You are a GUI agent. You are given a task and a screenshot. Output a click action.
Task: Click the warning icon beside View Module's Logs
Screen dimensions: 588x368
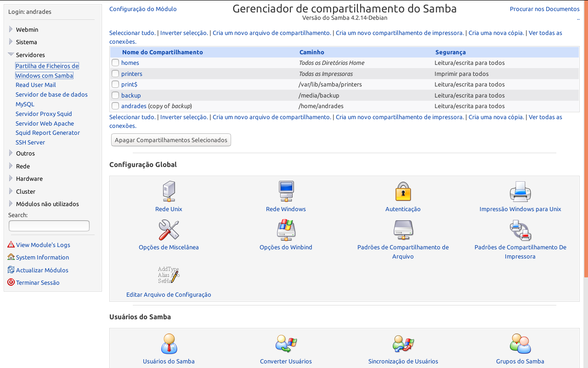click(11, 245)
